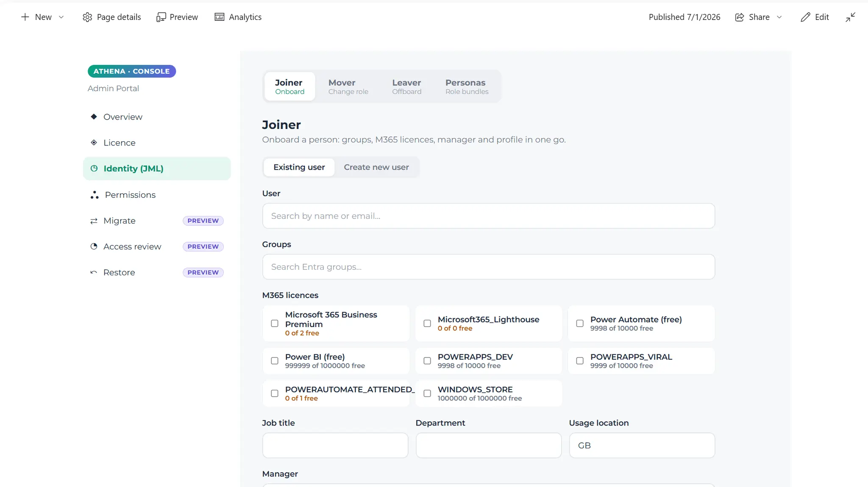Click the PREVIEW badge next to Restore
Image resolution: width=868 pixels, height=487 pixels.
click(x=203, y=272)
